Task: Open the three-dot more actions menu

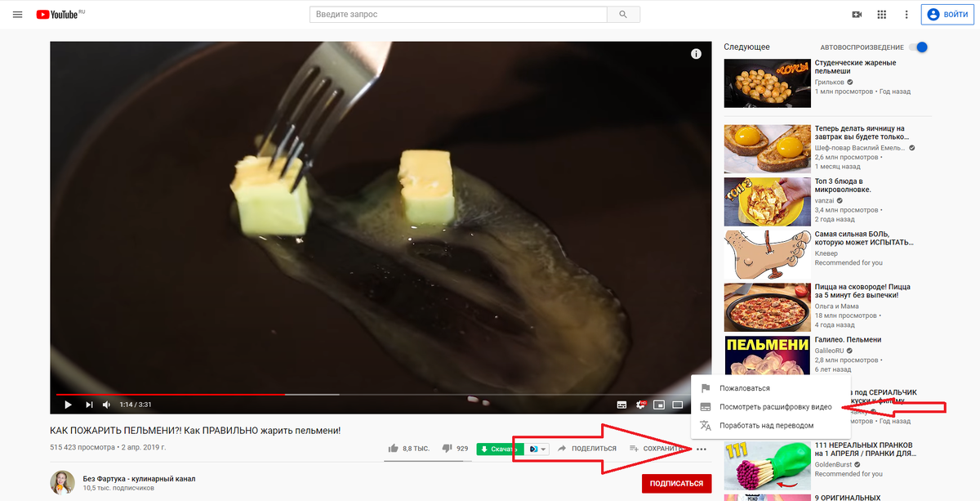Action: [x=701, y=448]
